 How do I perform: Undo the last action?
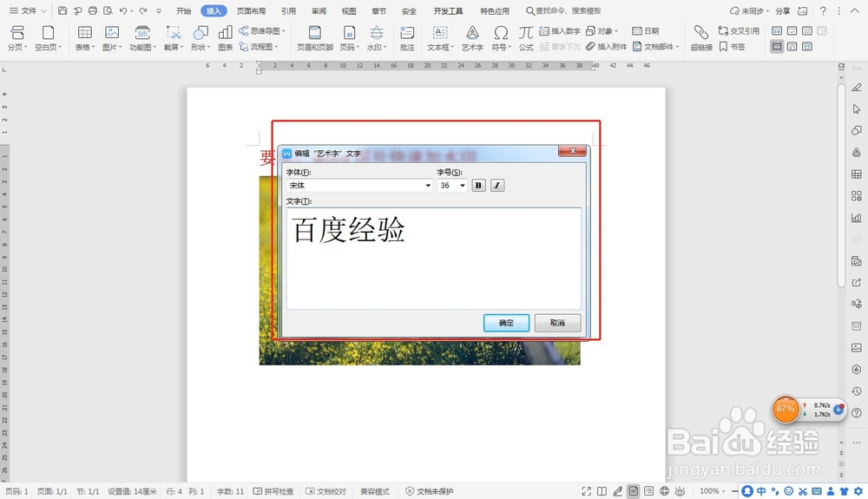pos(123,10)
